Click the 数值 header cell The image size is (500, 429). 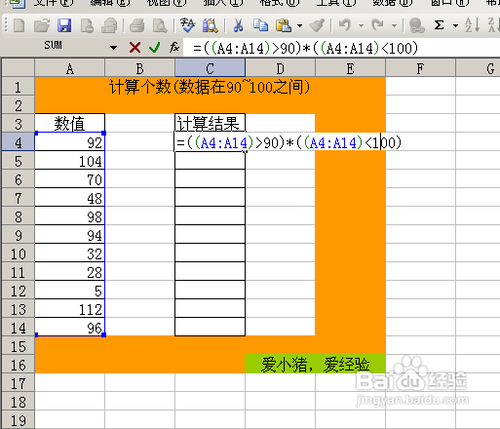(x=70, y=123)
